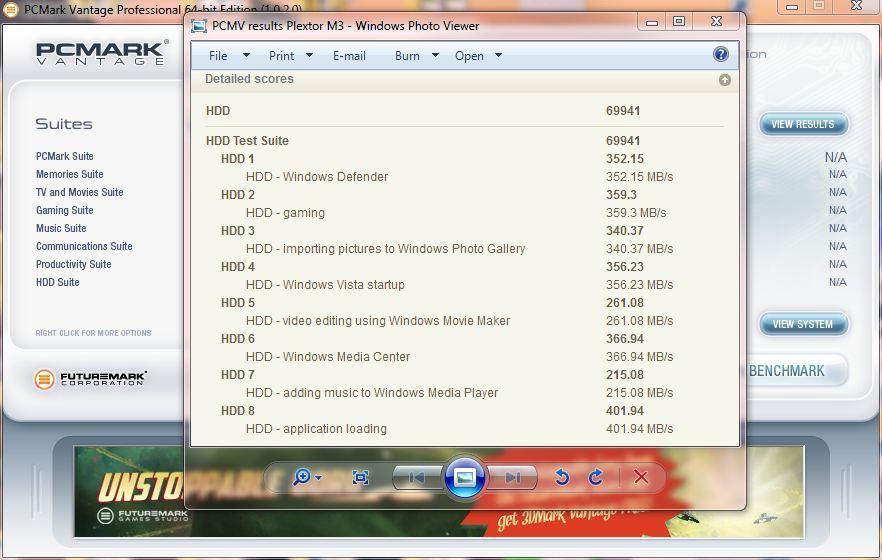The width and height of the screenshot is (882, 560).
Task: Rotate the image clockwise
Action: (596, 478)
